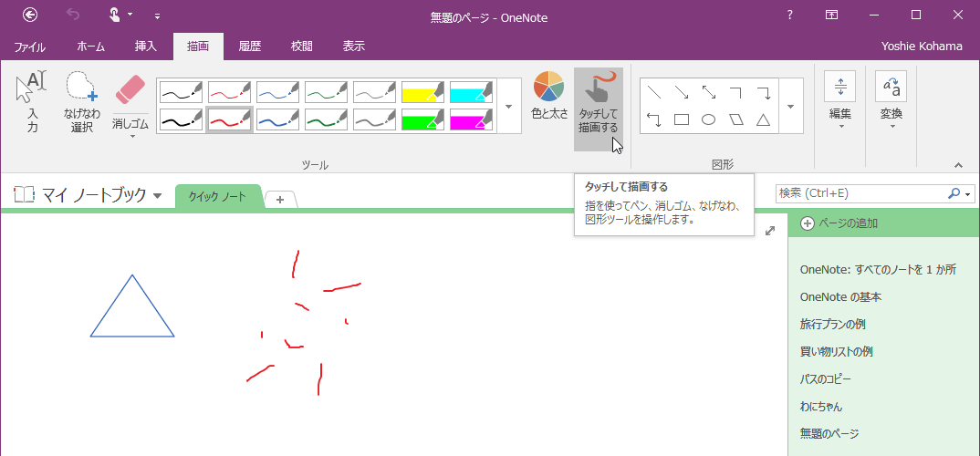Select the single arrow shape

pyautogui.click(x=682, y=93)
